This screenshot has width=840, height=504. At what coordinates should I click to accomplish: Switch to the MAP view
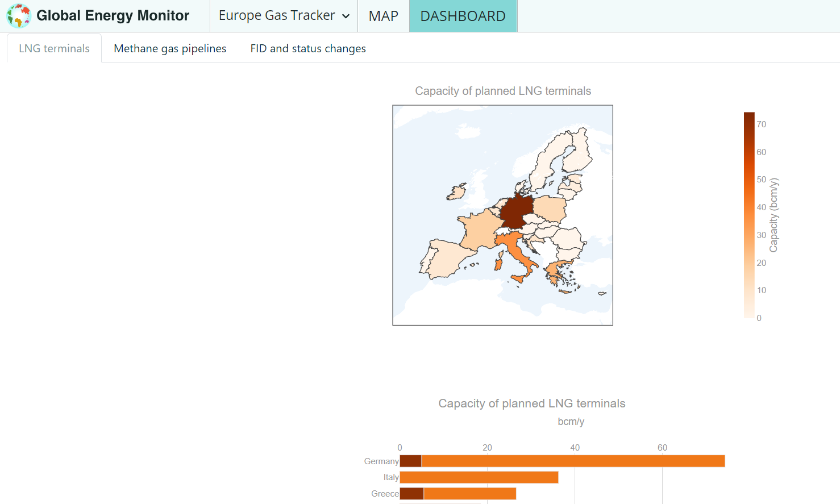[x=383, y=16]
